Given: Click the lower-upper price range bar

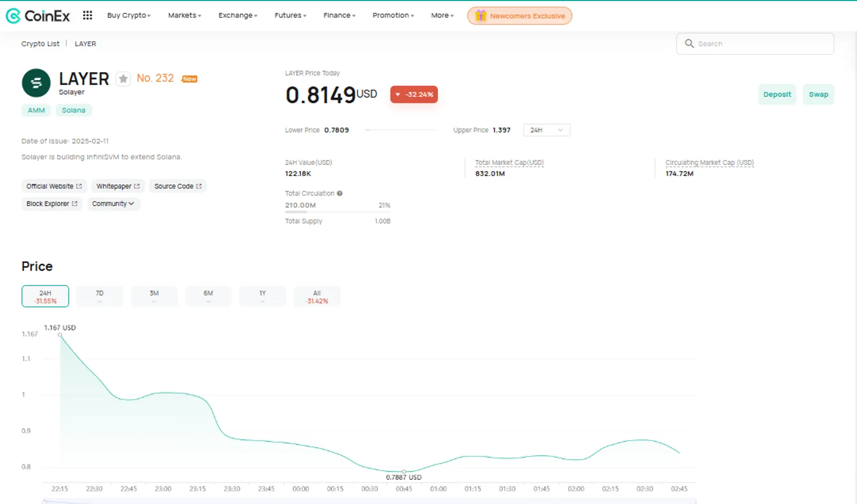Looking at the screenshot, I should [401, 130].
